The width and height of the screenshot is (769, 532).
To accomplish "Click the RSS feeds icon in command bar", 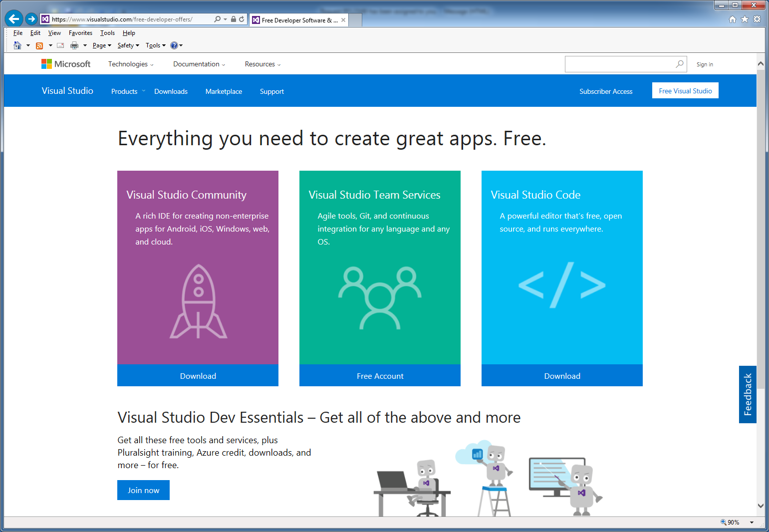I will point(39,45).
